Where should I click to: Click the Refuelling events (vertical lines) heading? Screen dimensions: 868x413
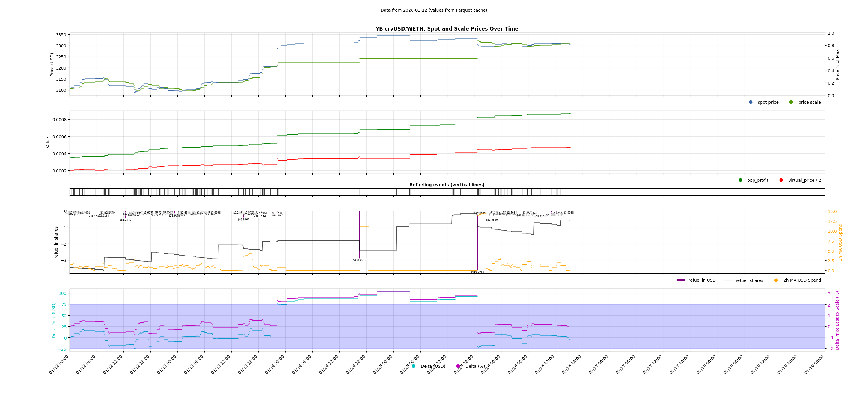(447, 185)
